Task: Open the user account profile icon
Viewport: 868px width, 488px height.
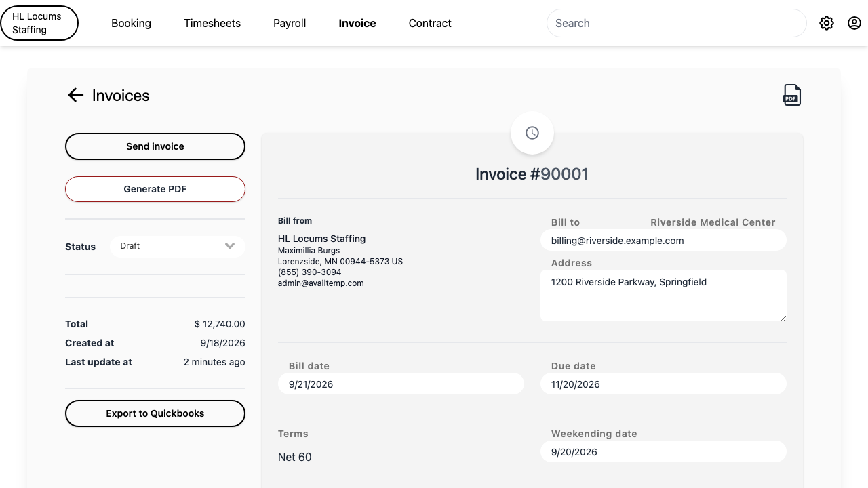Action: pos(854,23)
